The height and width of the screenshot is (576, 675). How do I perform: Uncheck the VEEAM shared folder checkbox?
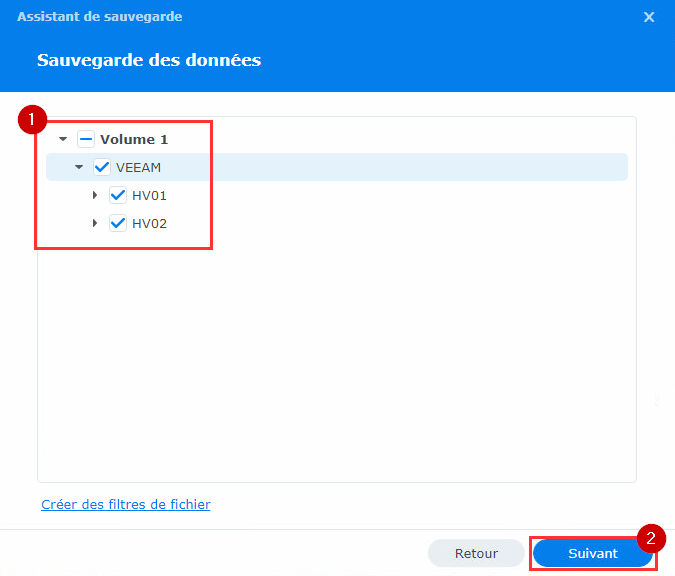102,168
